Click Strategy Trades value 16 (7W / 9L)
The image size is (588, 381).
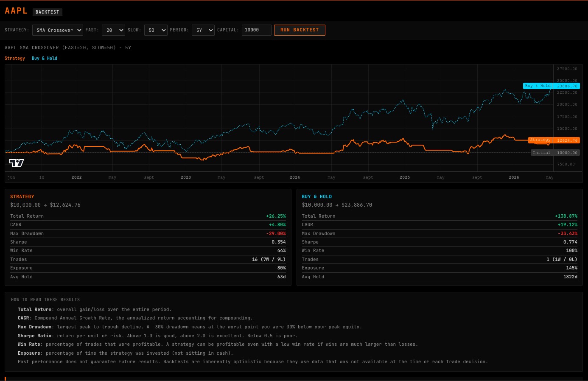pyautogui.click(x=269, y=259)
